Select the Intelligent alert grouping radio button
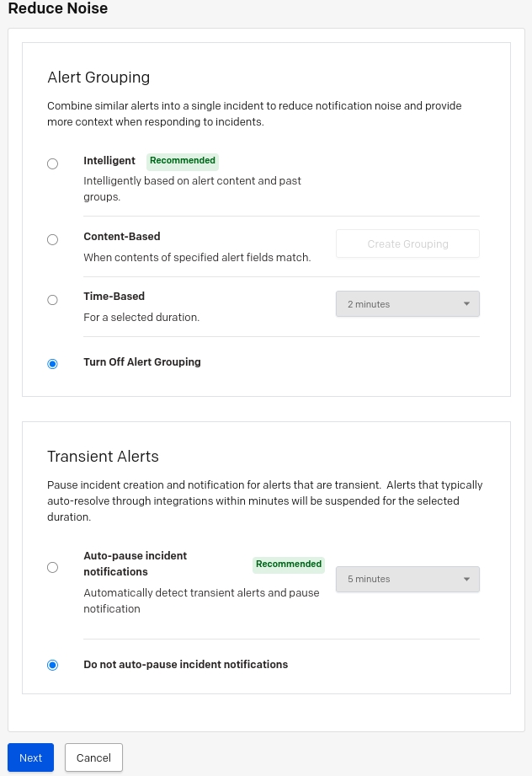The width and height of the screenshot is (532, 776). 52,163
